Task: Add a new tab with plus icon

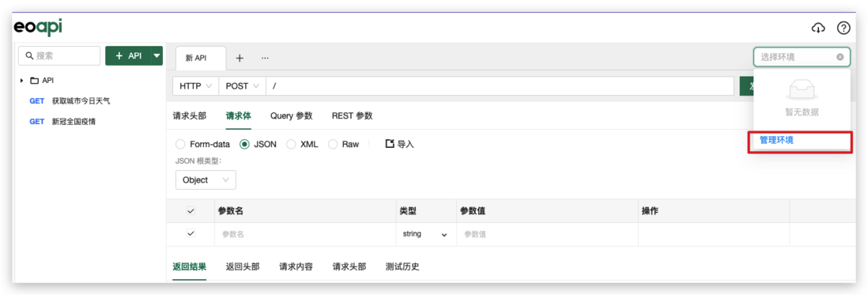Action: 240,58
